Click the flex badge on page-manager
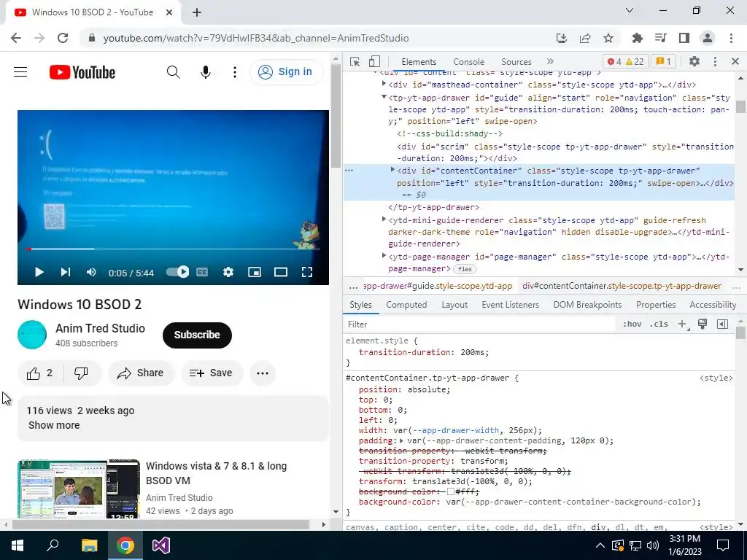The width and height of the screenshot is (747, 560). click(465, 269)
